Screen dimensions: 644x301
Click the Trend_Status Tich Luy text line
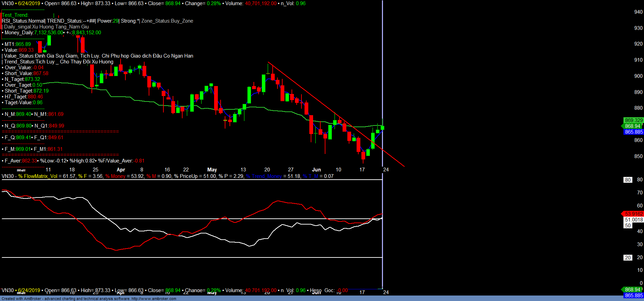coord(58,62)
